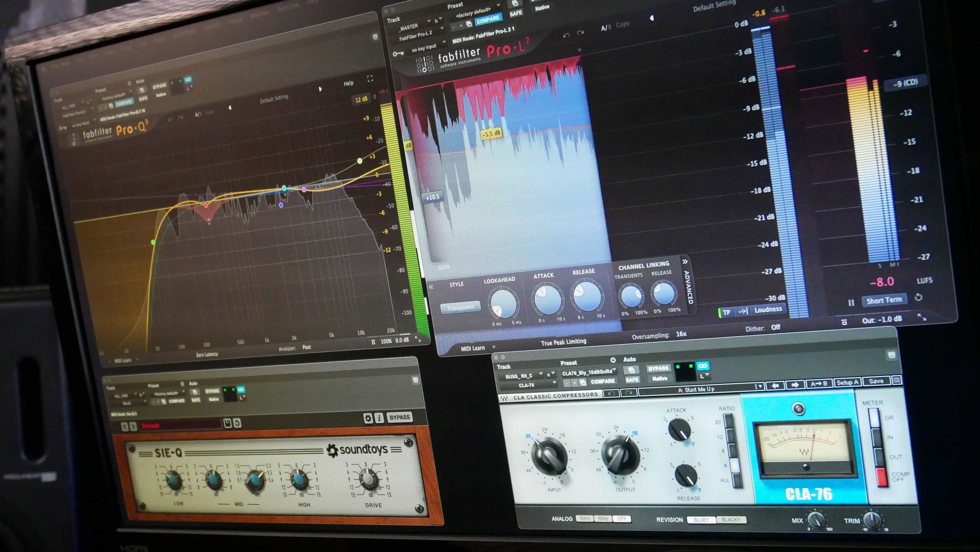Pause the Pro-L 2 loudness meter

pyautogui.click(x=851, y=302)
